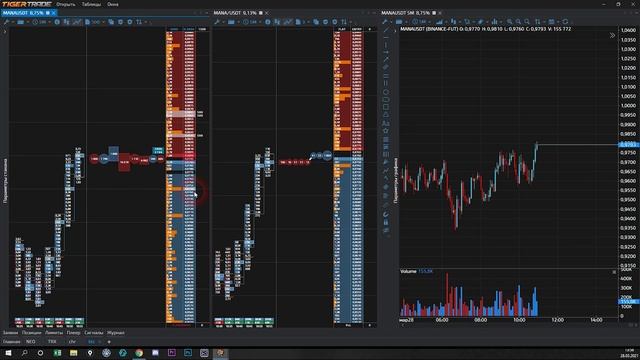
Task: Click the last magnifier icon on chart toolbar
Action: click(x=527, y=22)
